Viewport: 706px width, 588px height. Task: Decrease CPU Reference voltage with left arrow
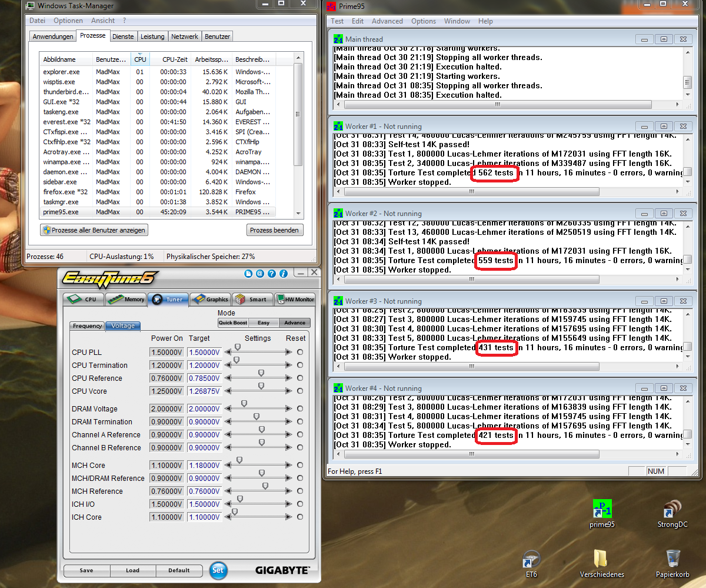coord(228,378)
